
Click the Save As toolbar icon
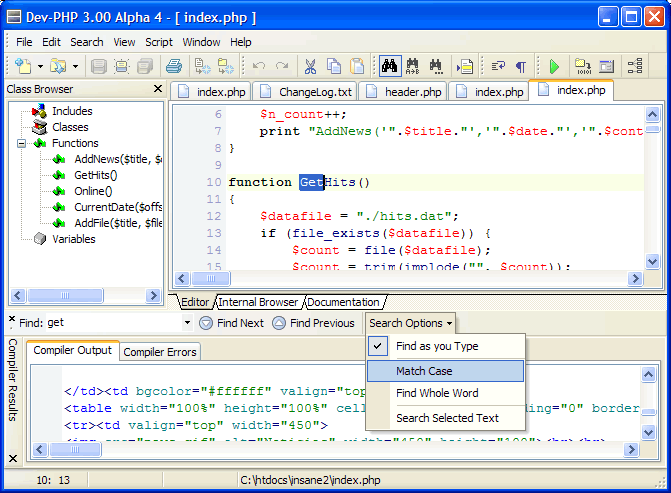[122, 66]
